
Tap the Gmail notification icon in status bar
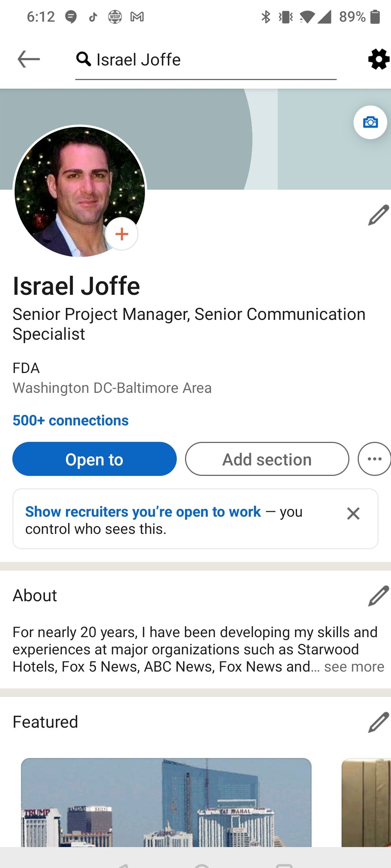(x=137, y=17)
